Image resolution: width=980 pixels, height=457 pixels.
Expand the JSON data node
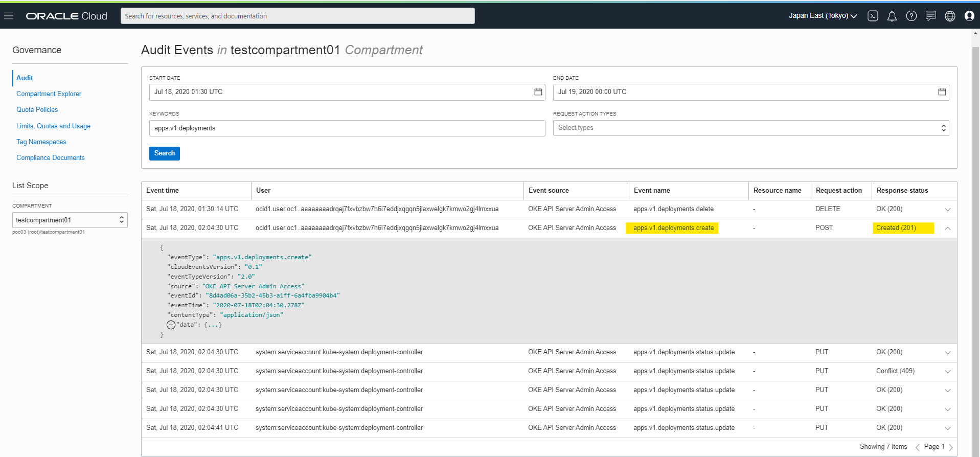point(171,325)
